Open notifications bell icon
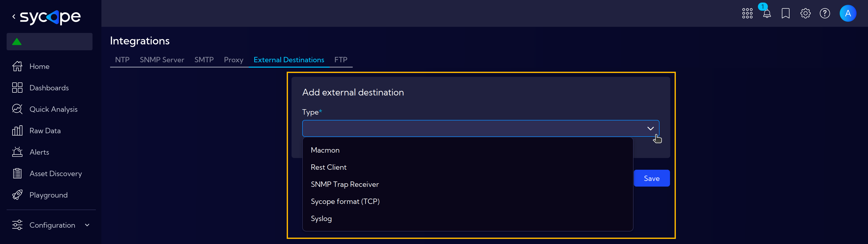The height and width of the screenshot is (244, 868). pos(767,14)
